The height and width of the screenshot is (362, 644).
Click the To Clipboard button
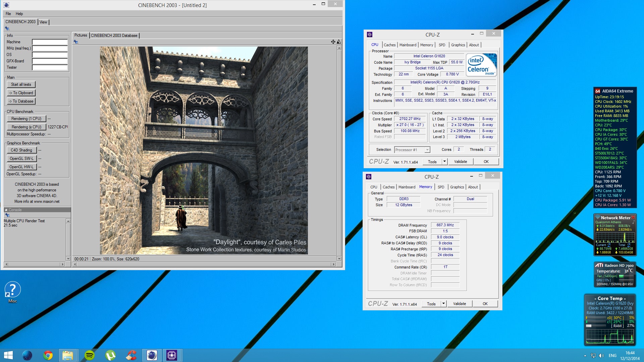tap(21, 93)
